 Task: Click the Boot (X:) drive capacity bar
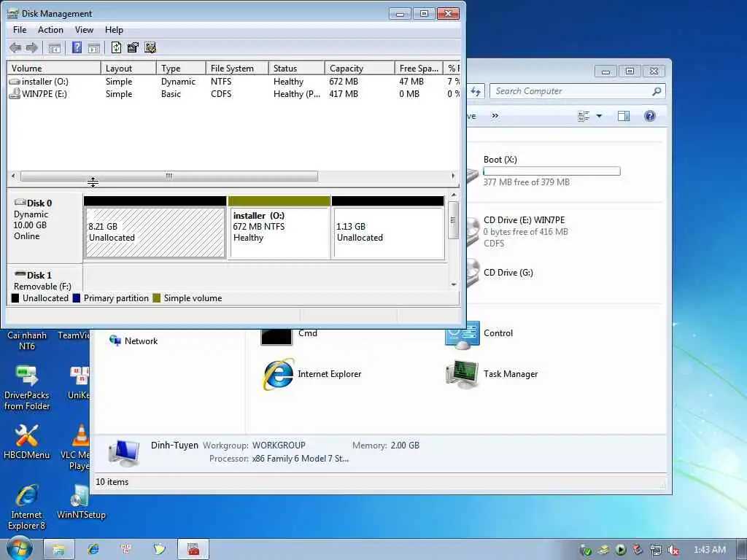551,171
